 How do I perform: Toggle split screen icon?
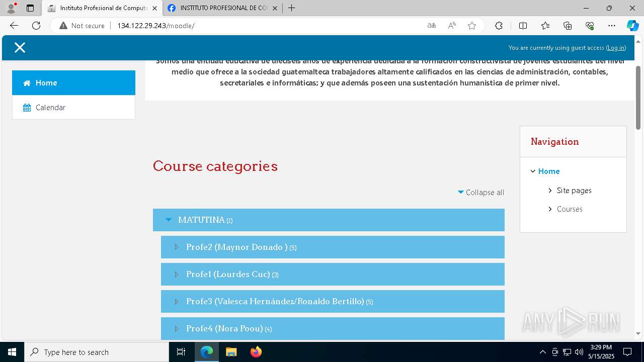523,26
